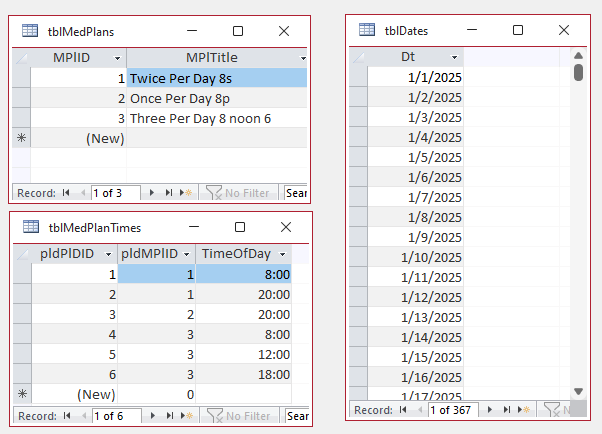Open Dt column filter dropdown

click(455, 58)
